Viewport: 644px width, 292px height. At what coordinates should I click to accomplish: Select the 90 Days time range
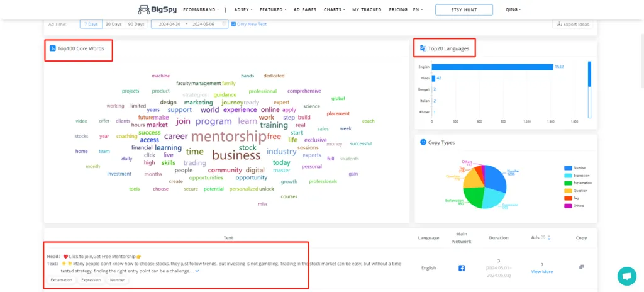click(x=135, y=24)
